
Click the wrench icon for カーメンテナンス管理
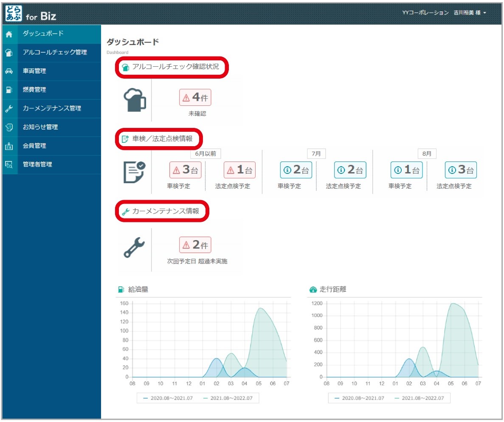tap(9, 109)
